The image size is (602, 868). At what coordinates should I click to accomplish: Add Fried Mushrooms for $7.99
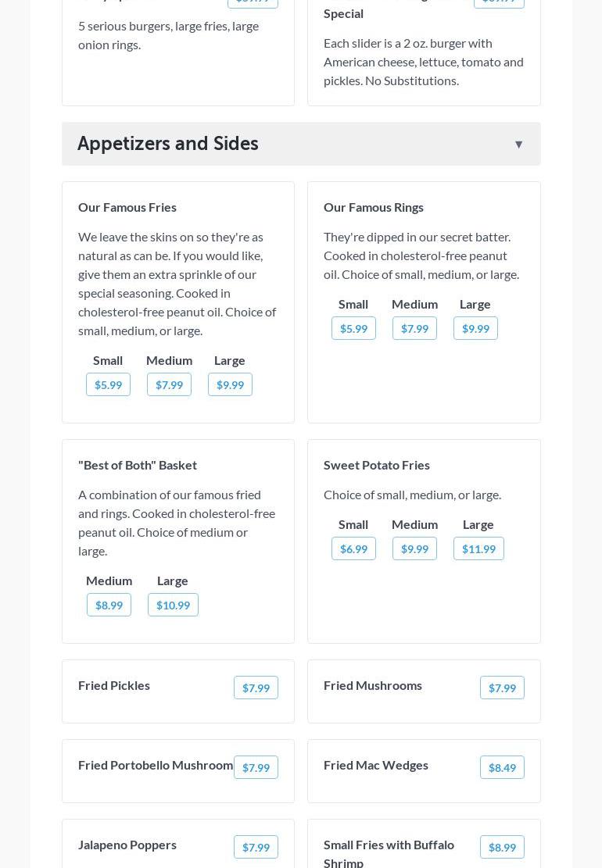tap(502, 688)
